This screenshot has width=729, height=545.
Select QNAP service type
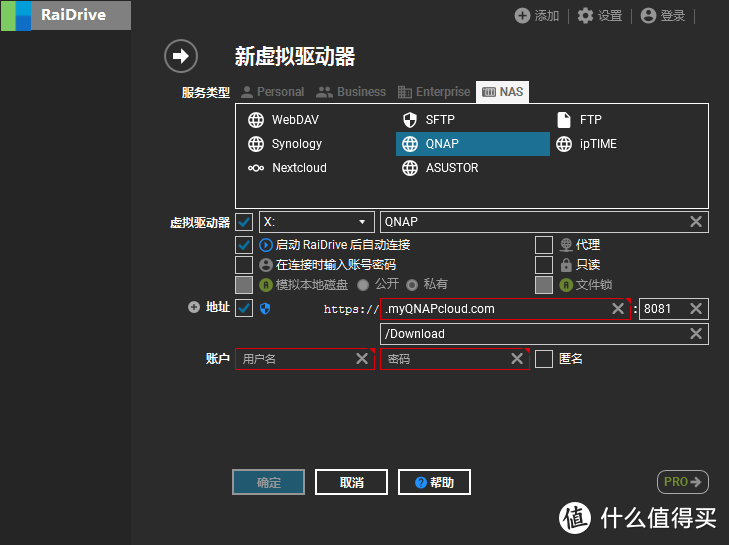(x=473, y=144)
